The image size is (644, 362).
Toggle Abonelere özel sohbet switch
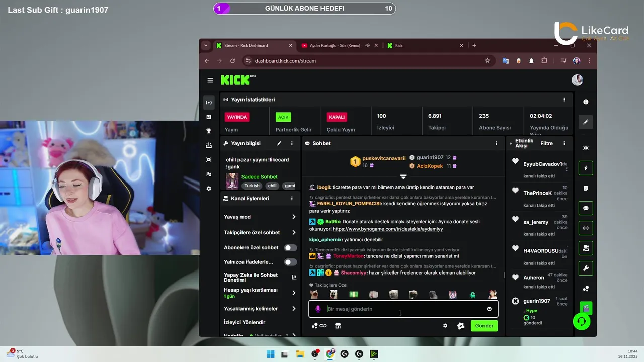[x=290, y=248]
